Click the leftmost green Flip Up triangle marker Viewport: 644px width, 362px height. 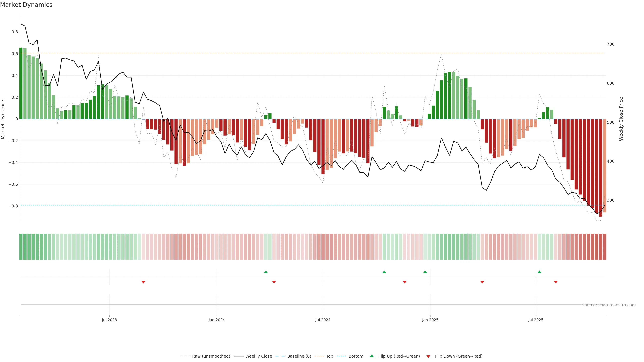pos(266,272)
